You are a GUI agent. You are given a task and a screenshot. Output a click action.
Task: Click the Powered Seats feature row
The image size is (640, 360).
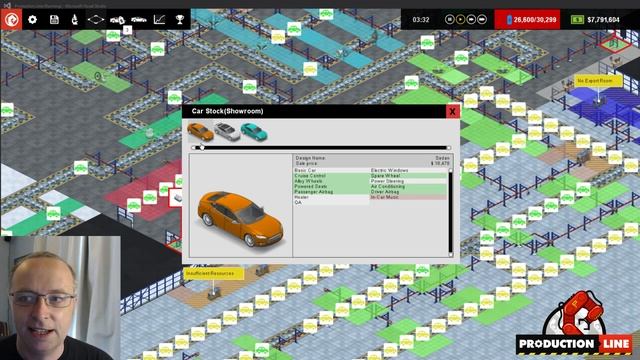pos(331,186)
